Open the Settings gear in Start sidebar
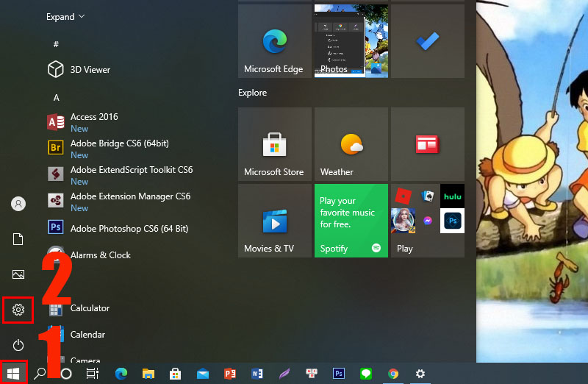Viewport: 588px width, 384px height. coord(18,310)
